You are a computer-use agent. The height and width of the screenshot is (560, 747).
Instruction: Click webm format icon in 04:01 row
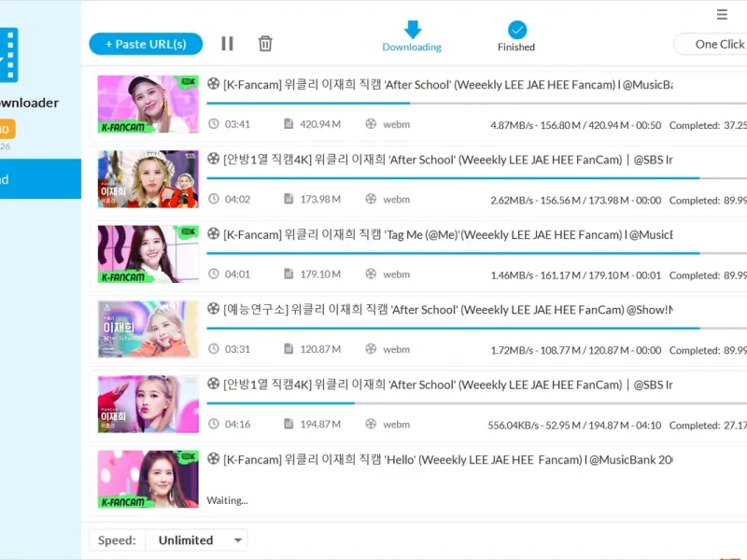371,273
